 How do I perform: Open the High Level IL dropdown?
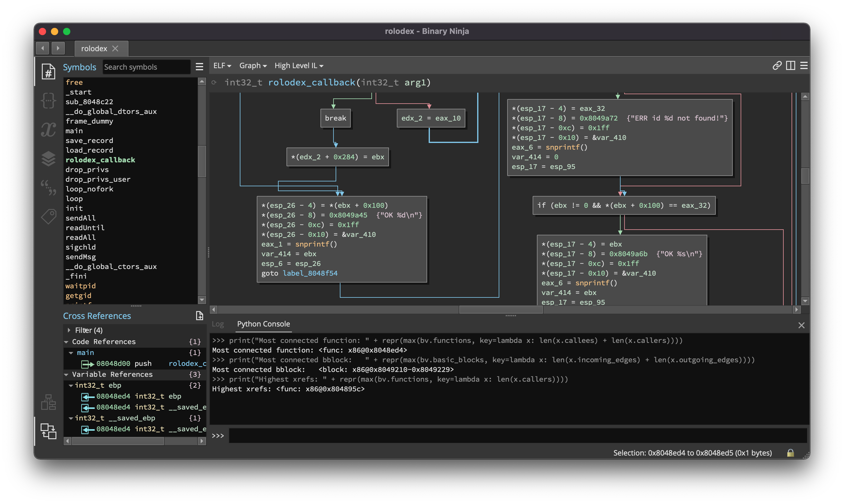pyautogui.click(x=299, y=65)
